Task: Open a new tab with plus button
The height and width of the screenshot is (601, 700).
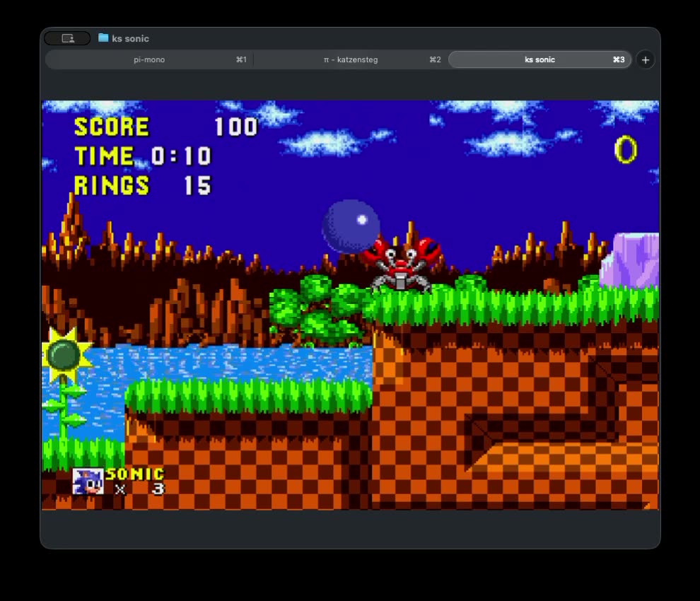Action: pyautogui.click(x=646, y=60)
